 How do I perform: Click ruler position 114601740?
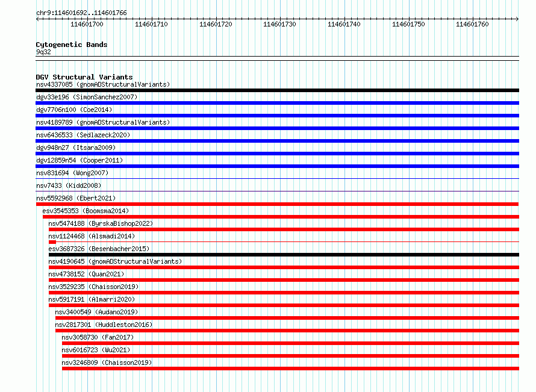[344, 24]
